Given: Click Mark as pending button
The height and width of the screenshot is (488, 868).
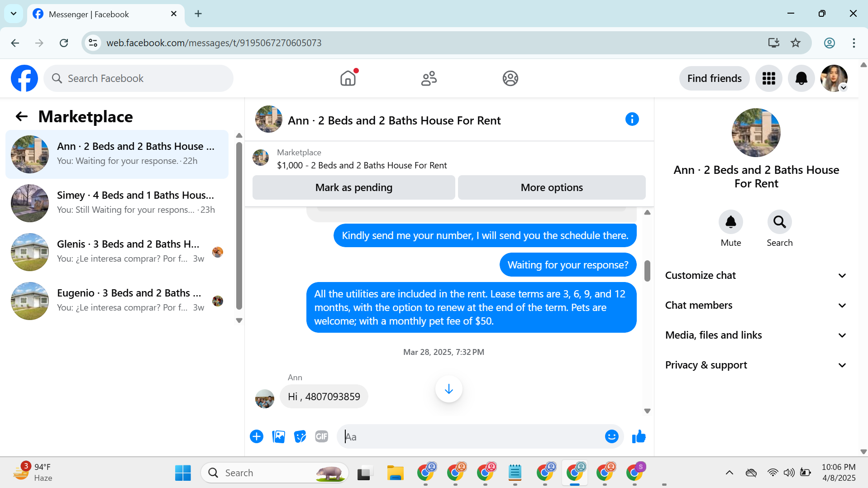Looking at the screenshot, I should coord(353,187).
